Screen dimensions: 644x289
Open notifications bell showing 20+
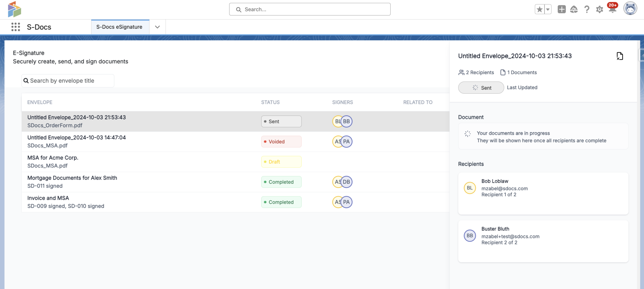[612, 9]
